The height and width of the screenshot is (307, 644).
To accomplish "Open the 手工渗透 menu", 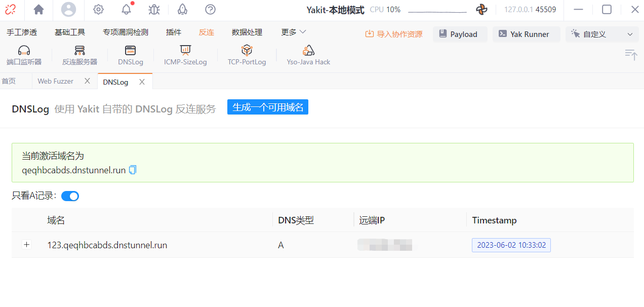I will 22,32.
